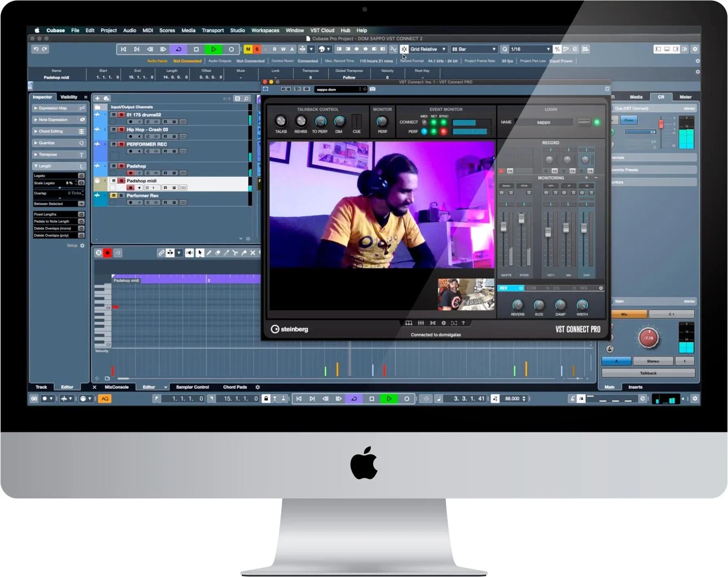
Task: Toggle the REV effect power switch
Action: [521, 288]
